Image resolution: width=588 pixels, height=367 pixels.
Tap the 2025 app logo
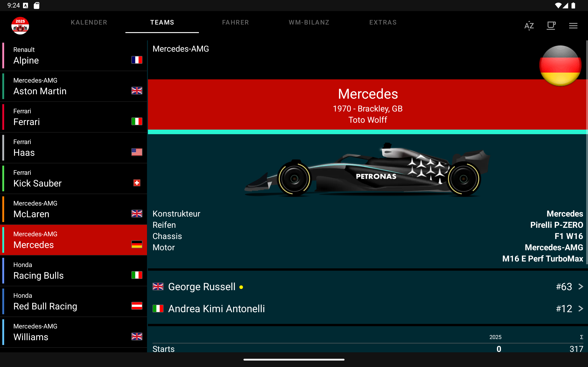tap(20, 25)
